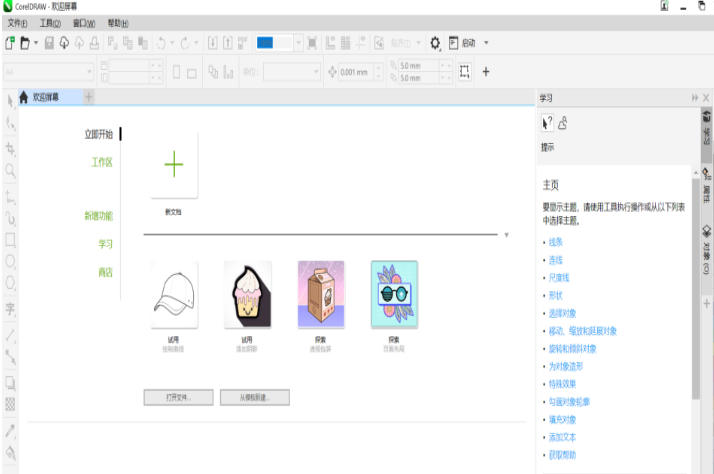
Task: Click the 打开文件 (Open file) button
Action: [x=176, y=397]
